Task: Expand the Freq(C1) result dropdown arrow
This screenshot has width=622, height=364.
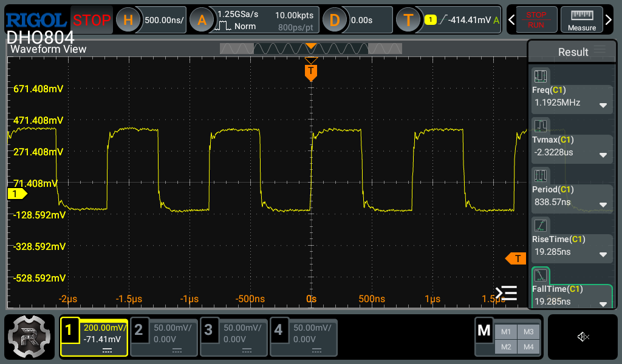Action: (603, 105)
